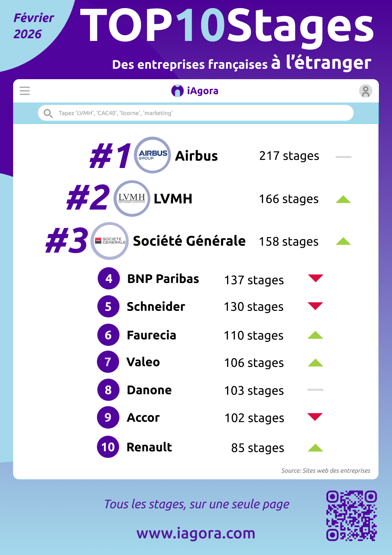Viewport: 392px width, 555px height.
Task: Click the Airbus Group logo
Action: [x=153, y=155]
